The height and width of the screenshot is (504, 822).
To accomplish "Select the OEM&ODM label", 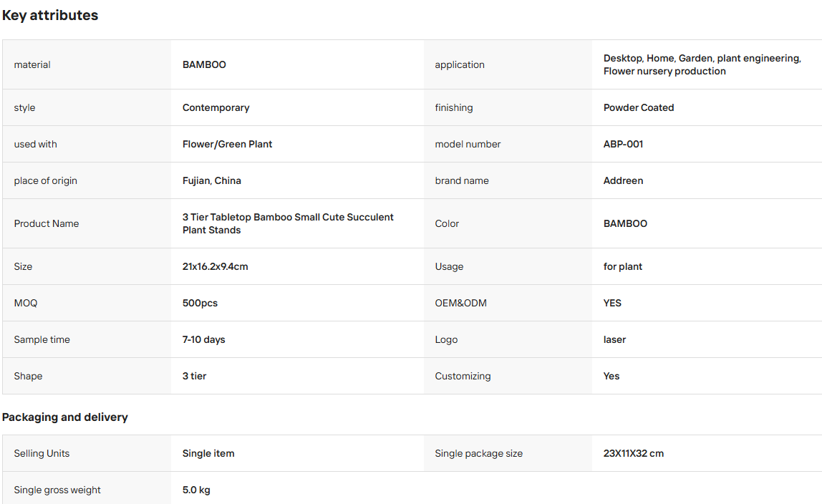I will click(460, 303).
